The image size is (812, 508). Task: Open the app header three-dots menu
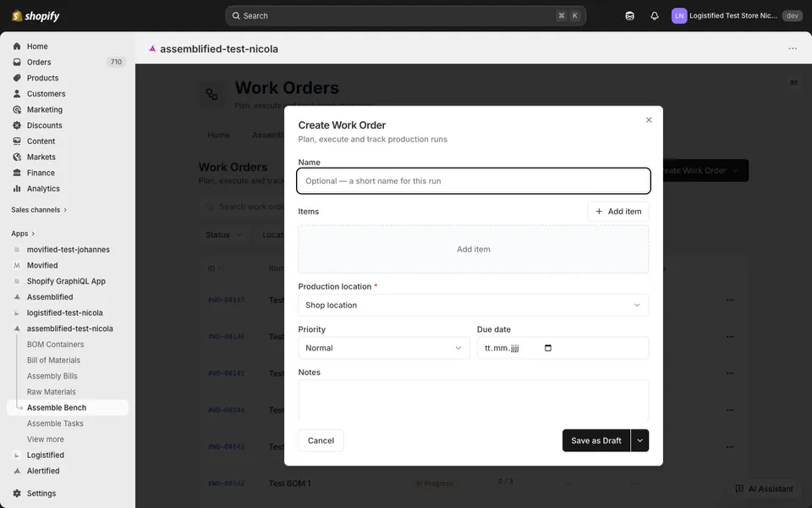(x=793, y=49)
